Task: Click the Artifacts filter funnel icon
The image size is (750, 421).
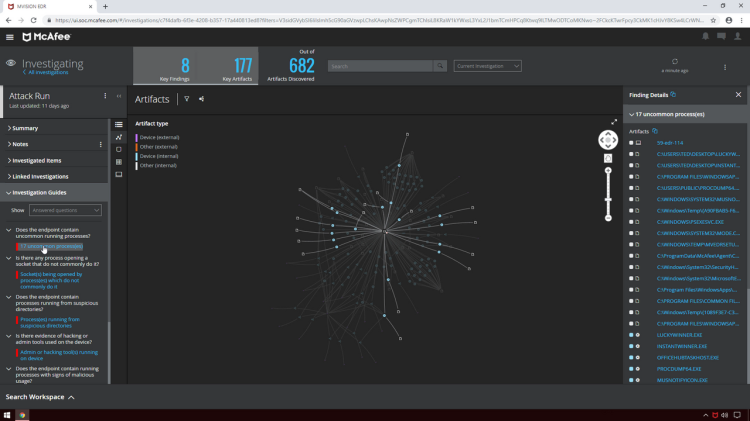Action: (x=186, y=99)
